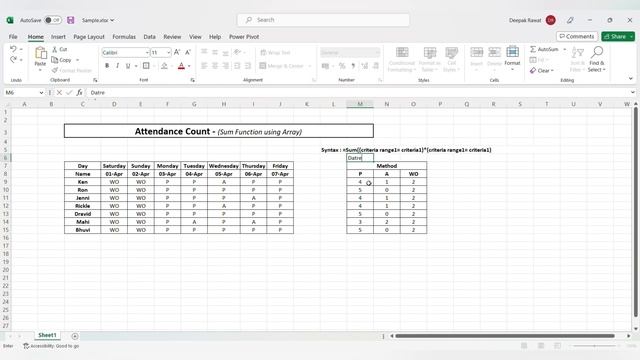Click the green Share button

pyautogui.click(x=618, y=36)
